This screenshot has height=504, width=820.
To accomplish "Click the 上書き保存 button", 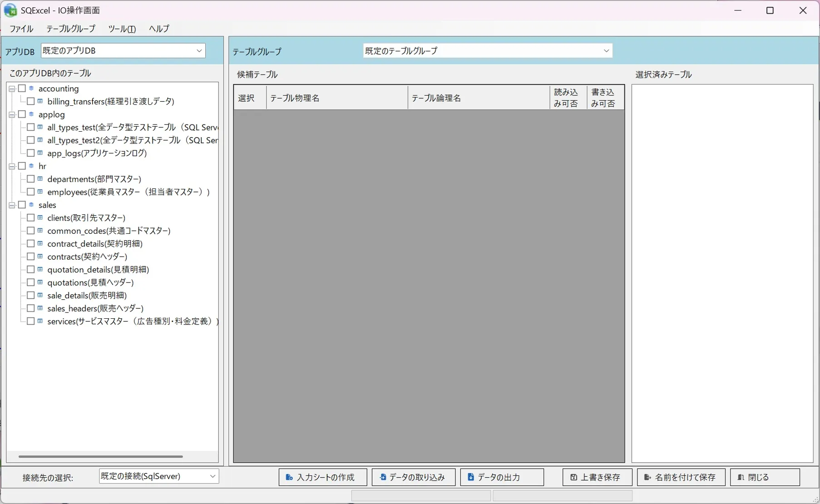I will [598, 477].
